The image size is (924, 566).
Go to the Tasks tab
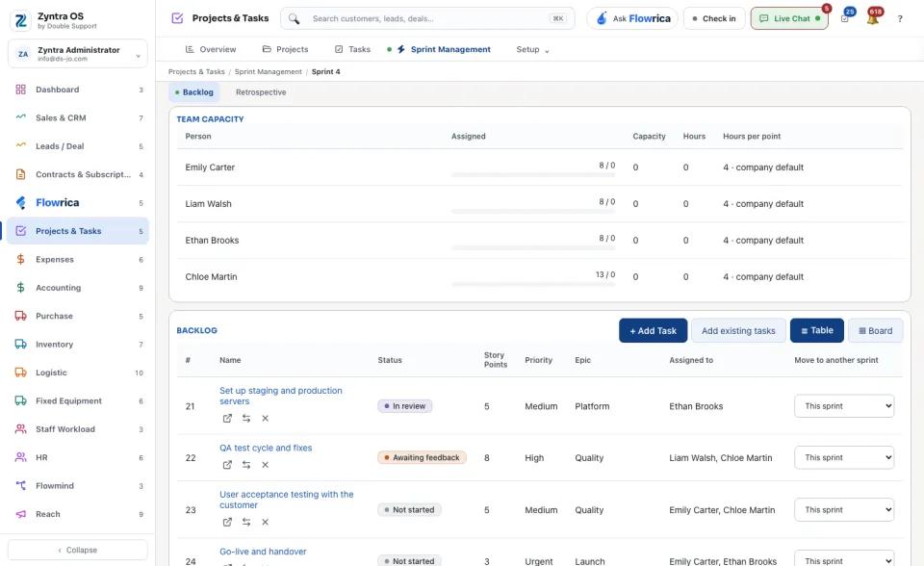[x=352, y=49]
